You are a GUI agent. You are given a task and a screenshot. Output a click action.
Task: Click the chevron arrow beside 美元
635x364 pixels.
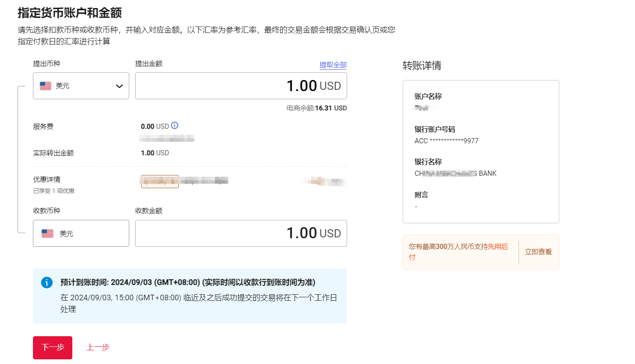[x=119, y=86]
